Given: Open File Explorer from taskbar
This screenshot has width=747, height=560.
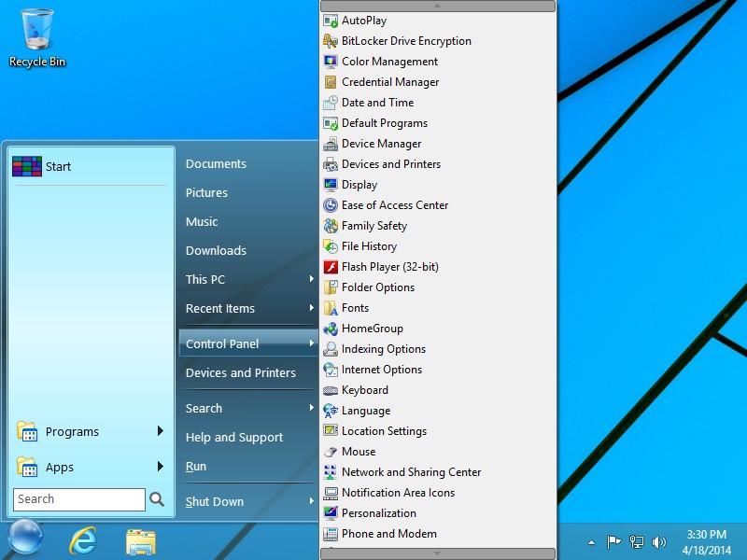Looking at the screenshot, I should tap(140, 540).
